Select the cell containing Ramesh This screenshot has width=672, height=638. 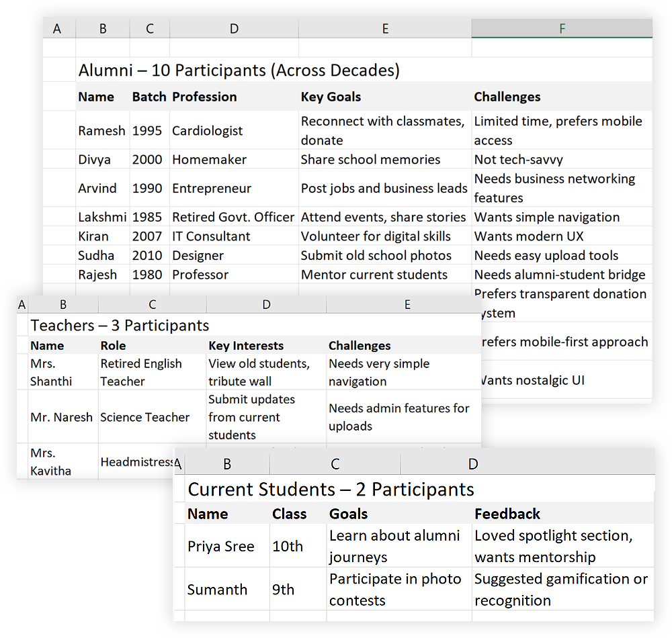pos(102,131)
